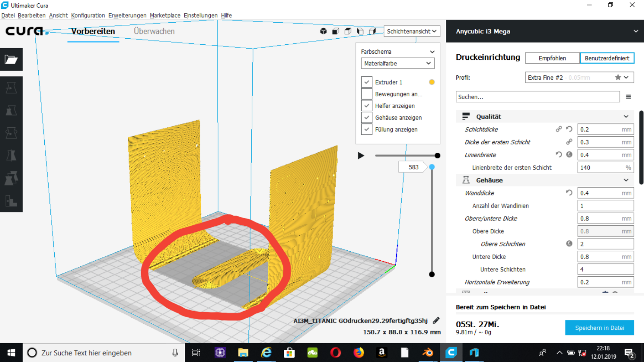The height and width of the screenshot is (362, 644).
Task: Click the Speichern in Datei button
Action: click(x=599, y=328)
